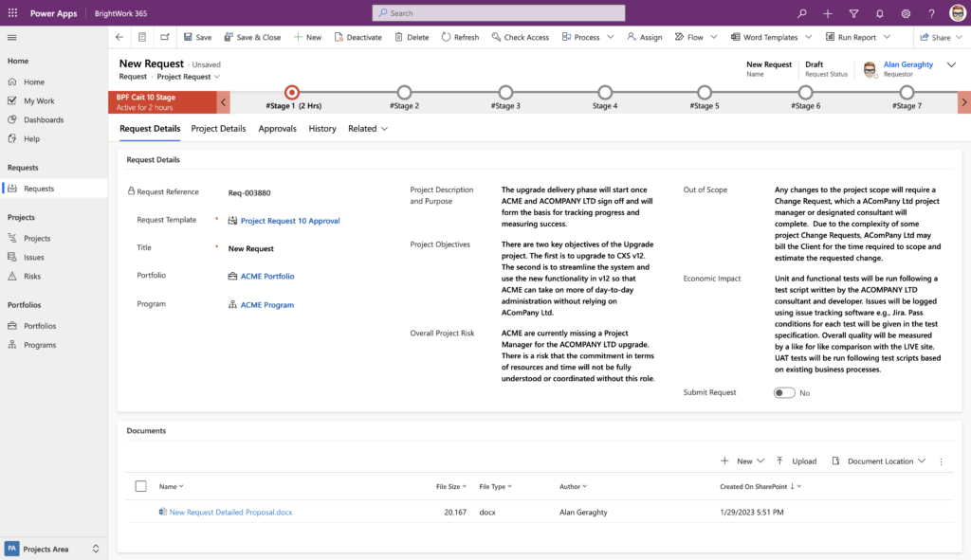Click the Power Apps settings gear icon

coord(906,13)
